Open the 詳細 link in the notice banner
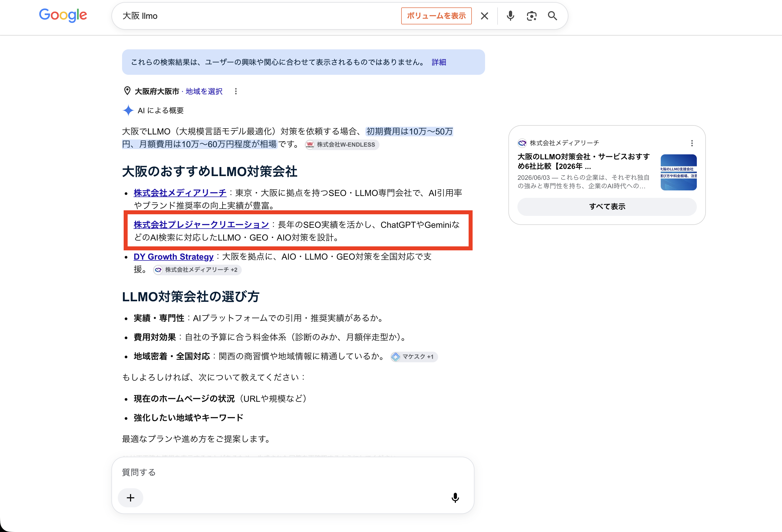This screenshot has width=782, height=532. 439,62
